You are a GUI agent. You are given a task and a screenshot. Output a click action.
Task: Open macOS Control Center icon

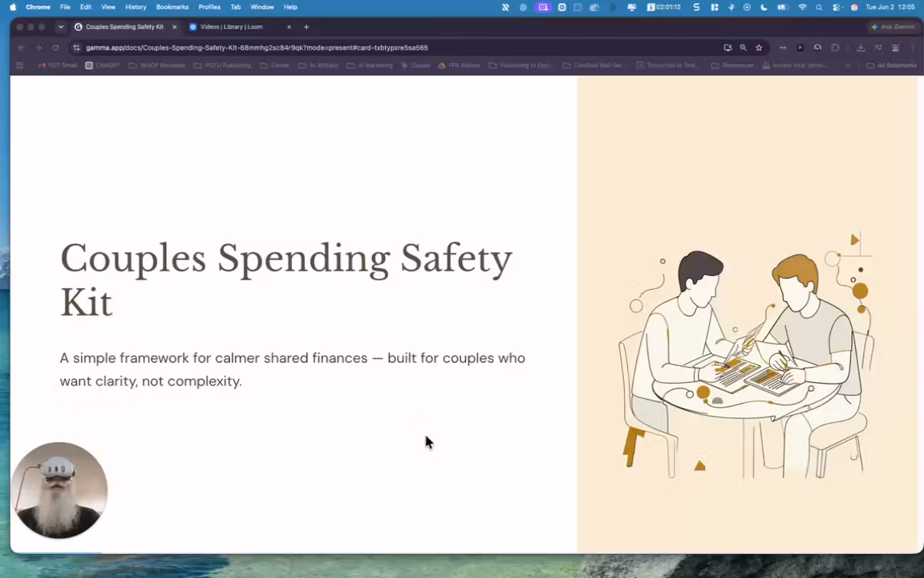point(837,7)
